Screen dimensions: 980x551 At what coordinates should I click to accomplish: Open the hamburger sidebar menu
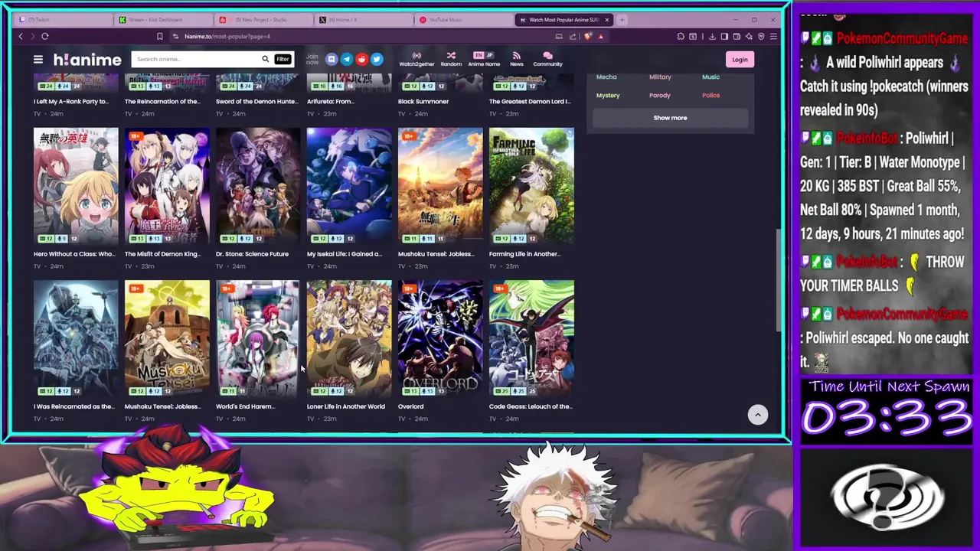(38, 59)
